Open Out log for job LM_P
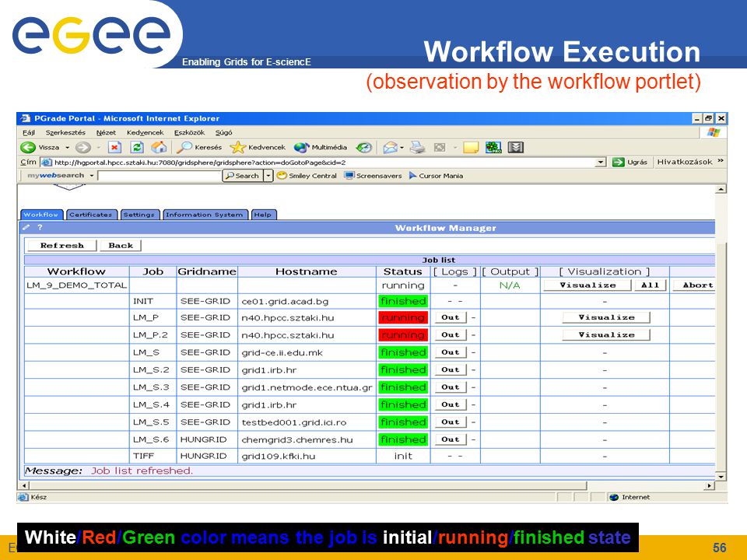Screen dimensions: 747x560 451,317
